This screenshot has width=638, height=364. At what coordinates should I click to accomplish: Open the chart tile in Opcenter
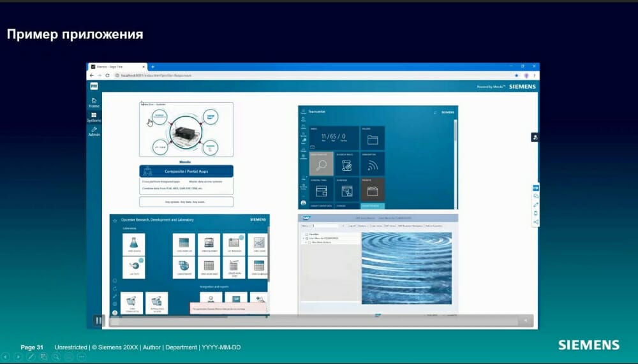(x=258, y=244)
